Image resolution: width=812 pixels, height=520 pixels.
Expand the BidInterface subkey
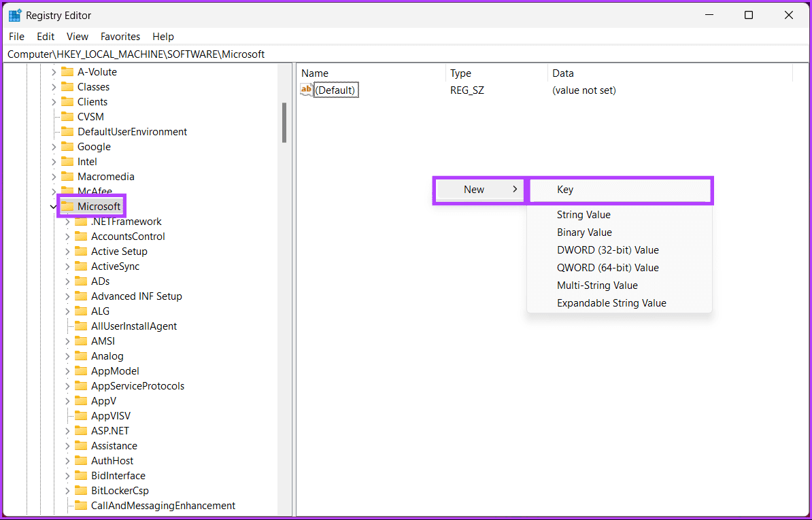[x=67, y=476]
